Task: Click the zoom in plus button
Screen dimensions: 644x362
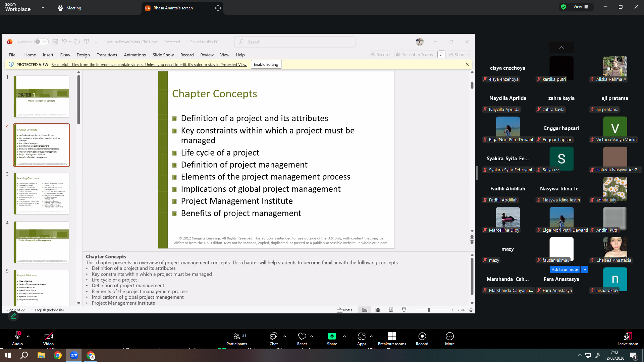Action: coord(452,310)
